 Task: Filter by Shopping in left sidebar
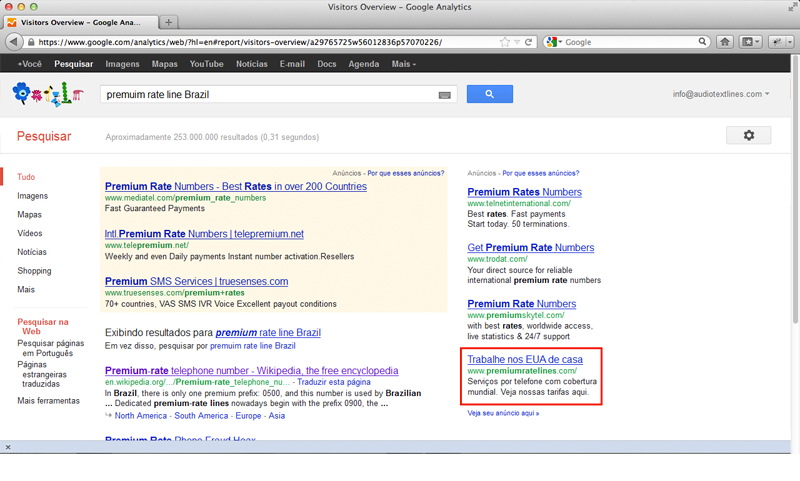point(34,270)
